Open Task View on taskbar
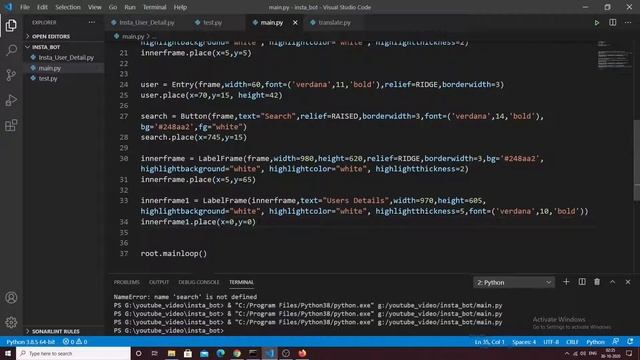The width and height of the screenshot is (640, 360). [x=155, y=353]
